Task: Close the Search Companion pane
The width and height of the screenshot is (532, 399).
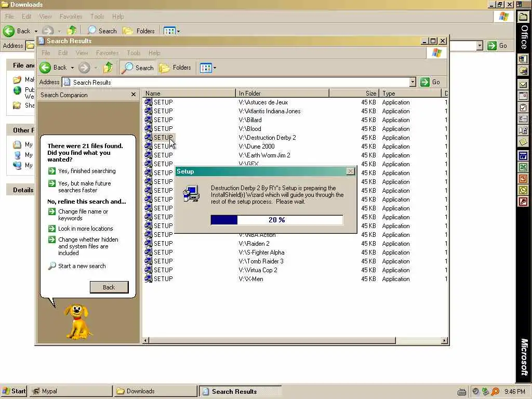Action: pyautogui.click(x=134, y=95)
